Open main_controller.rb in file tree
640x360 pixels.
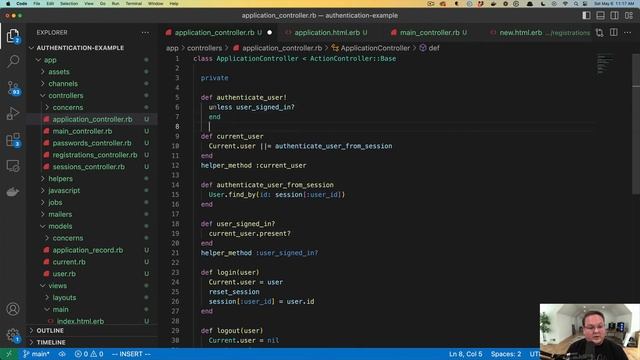click(x=82, y=131)
